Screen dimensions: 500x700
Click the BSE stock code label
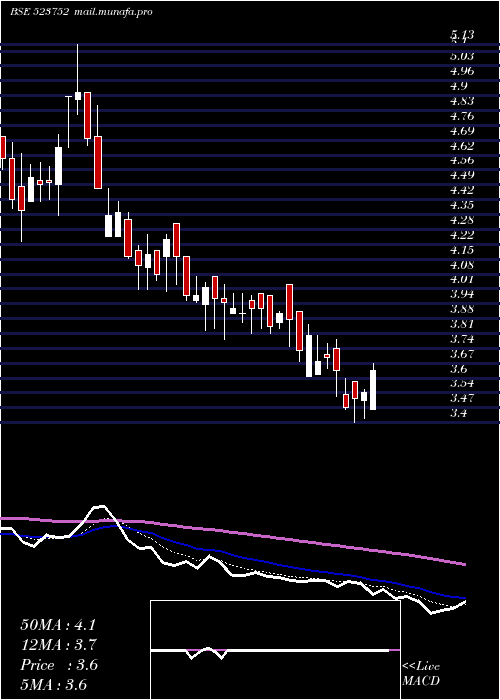tap(40, 12)
